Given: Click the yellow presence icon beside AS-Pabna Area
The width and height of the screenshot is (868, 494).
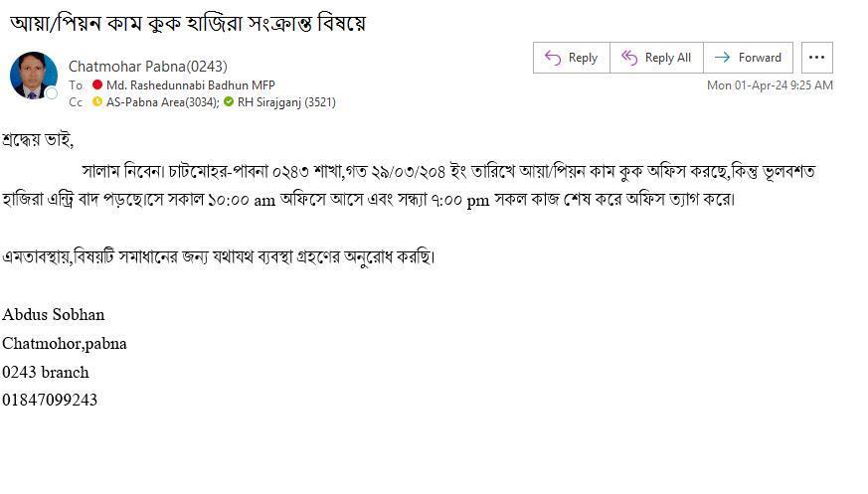Looking at the screenshot, I should click(x=97, y=101).
